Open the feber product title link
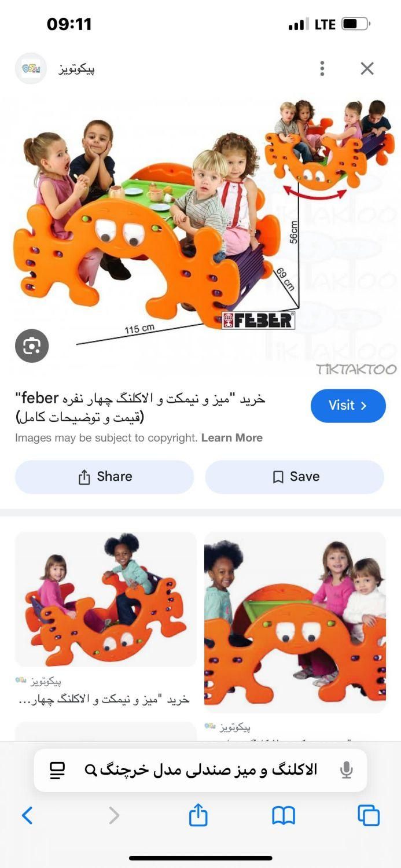This screenshot has width=401, height=868. pos(141,407)
